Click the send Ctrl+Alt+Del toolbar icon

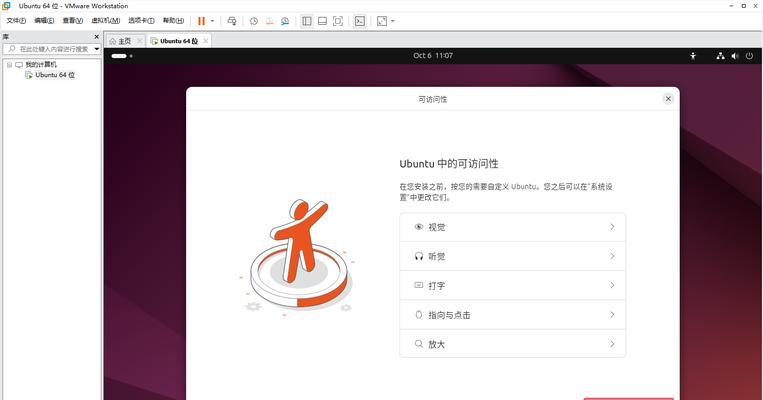click(232, 21)
